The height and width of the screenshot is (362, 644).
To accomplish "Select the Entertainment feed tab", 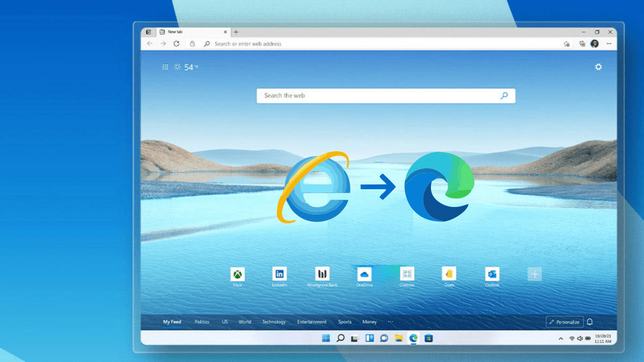I will [x=311, y=322].
